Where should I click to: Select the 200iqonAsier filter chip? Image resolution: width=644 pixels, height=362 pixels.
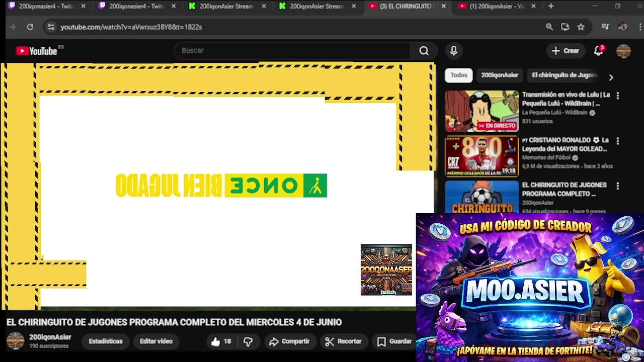499,75
